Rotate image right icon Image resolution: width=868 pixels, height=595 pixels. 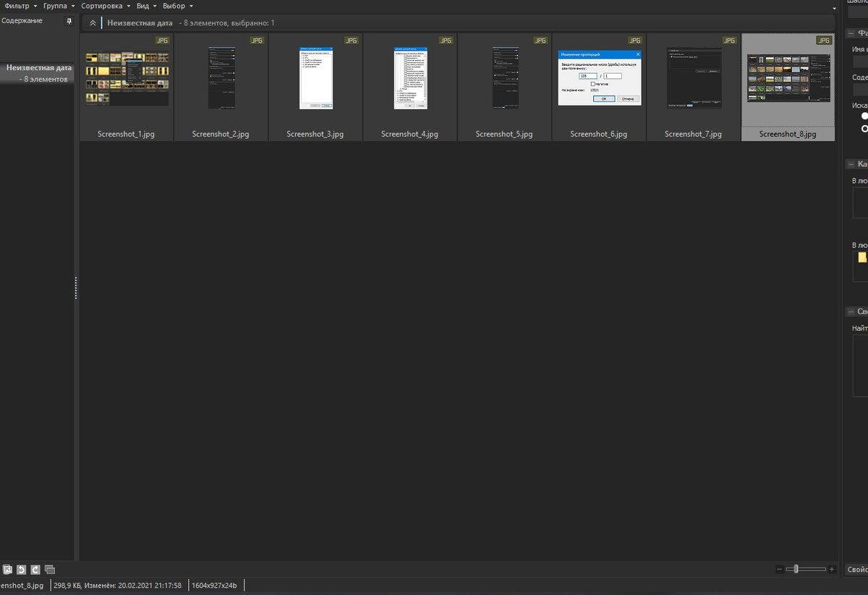[x=35, y=570]
